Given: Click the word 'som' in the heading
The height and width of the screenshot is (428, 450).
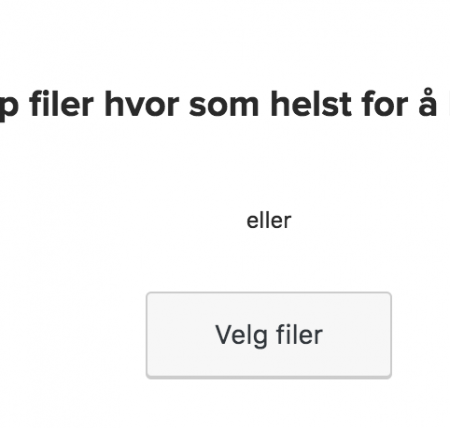Looking at the screenshot, I should tap(224, 107).
